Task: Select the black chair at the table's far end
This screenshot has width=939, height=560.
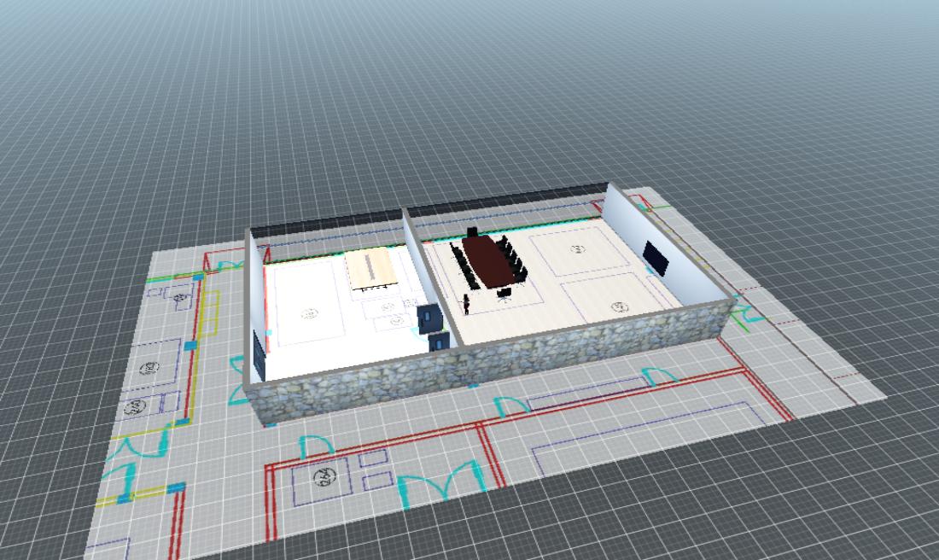Action: [472, 231]
